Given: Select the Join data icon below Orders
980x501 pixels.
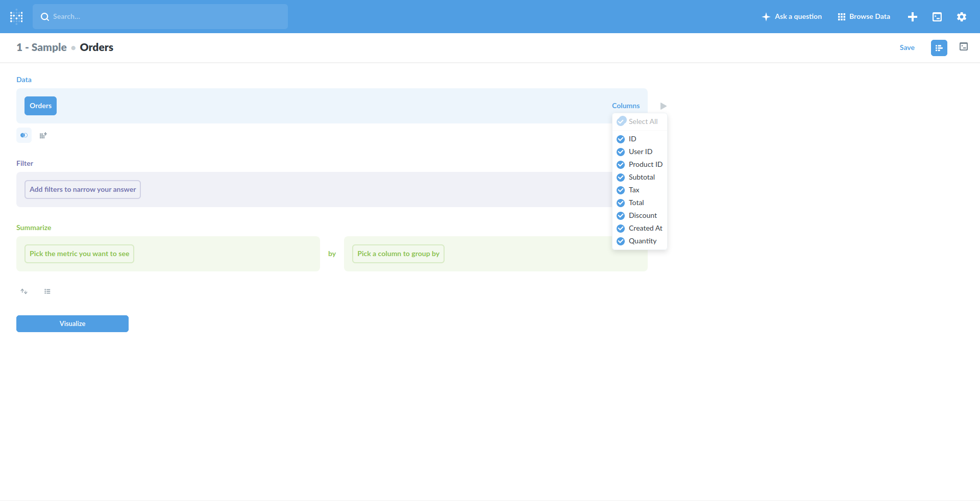Looking at the screenshot, I should pos(24,135).
